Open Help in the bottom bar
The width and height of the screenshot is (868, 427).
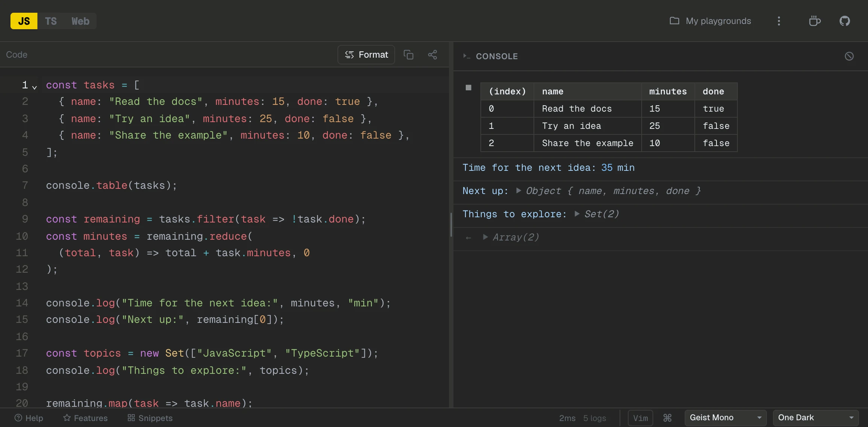[x=29, y=418]
